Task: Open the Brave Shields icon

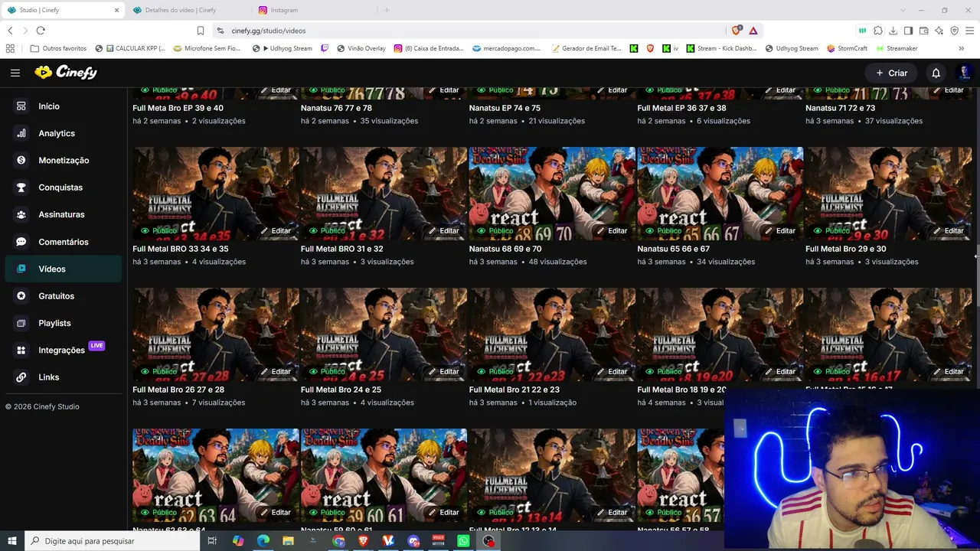Action: click(737, 31)
